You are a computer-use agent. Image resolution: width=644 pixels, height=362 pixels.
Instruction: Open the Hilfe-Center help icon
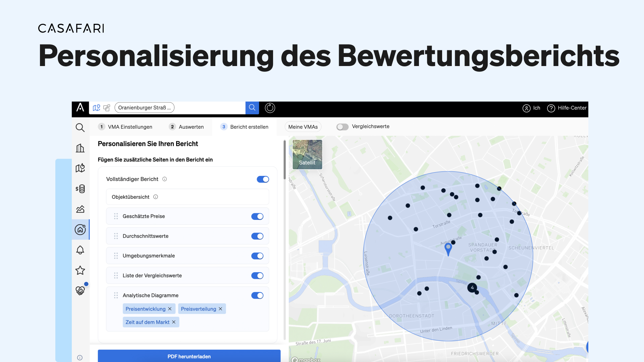[551, 108]
